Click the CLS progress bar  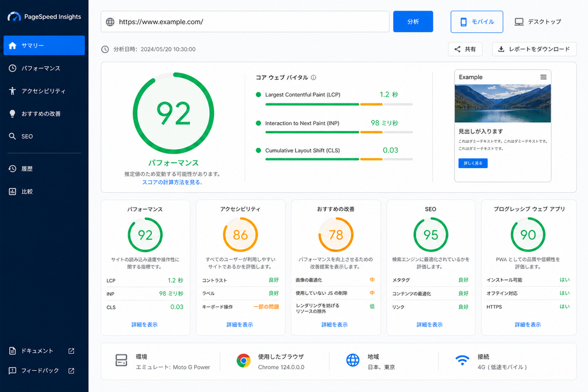pyautogui.click(x=339, y=159)
